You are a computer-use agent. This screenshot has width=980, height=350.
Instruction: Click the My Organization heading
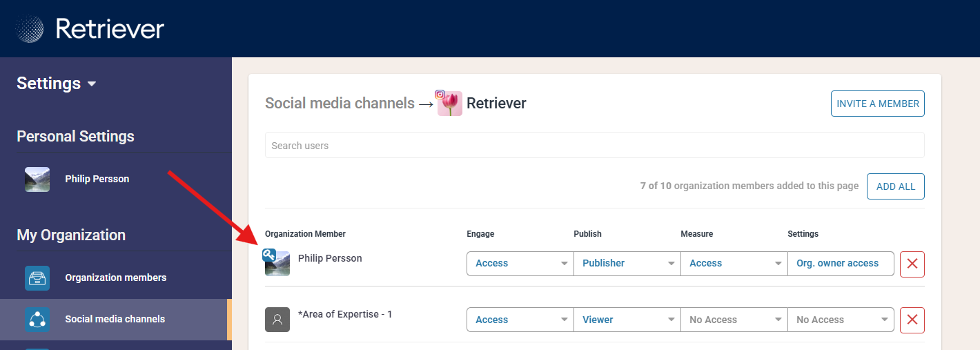pos(71,235)
